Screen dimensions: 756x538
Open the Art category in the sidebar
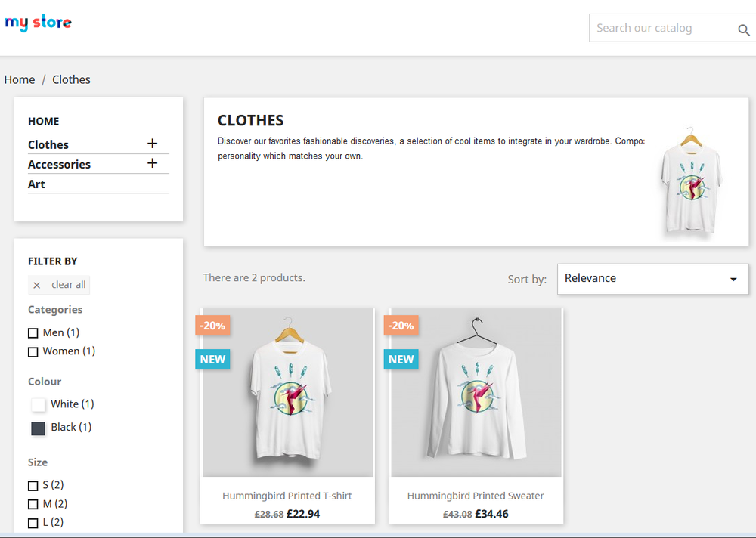36,184
